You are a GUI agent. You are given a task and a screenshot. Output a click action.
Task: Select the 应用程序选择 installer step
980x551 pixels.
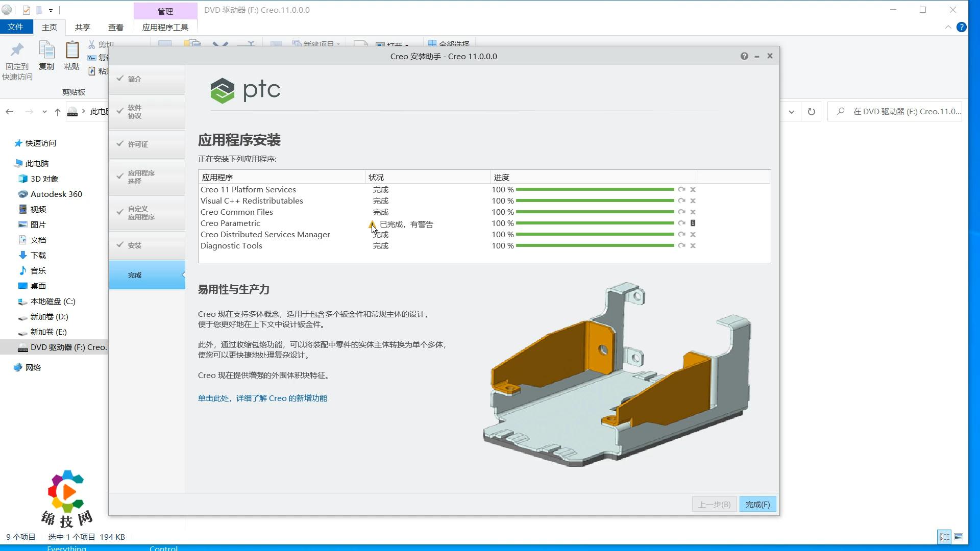(147, 177)
